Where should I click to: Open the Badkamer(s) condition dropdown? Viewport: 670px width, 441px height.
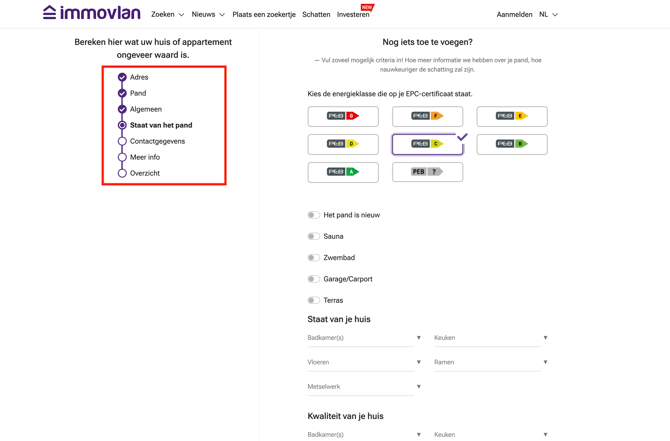pyautogui.click(x=364, y=338)
